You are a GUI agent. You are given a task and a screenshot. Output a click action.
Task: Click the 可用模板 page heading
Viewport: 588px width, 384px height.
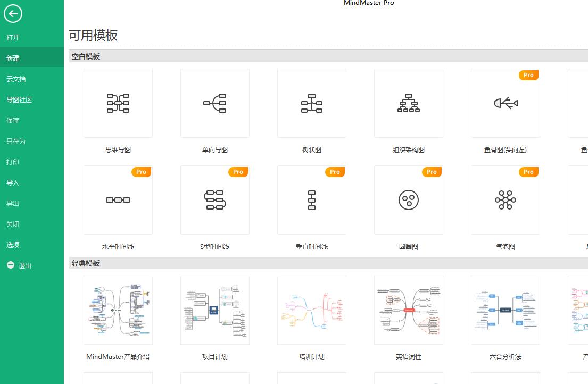93,35
